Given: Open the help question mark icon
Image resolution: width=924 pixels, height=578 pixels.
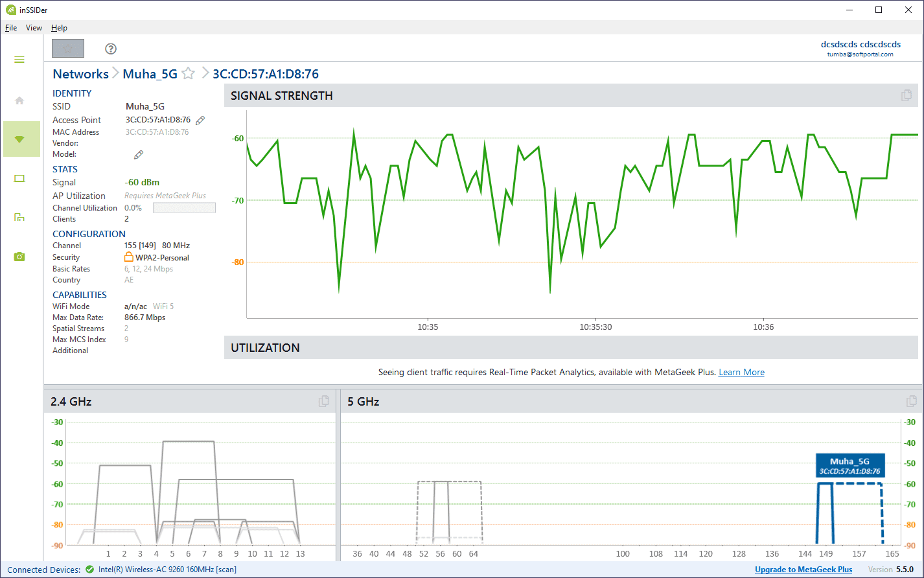Looking at the screenshot, I should 111,49.
